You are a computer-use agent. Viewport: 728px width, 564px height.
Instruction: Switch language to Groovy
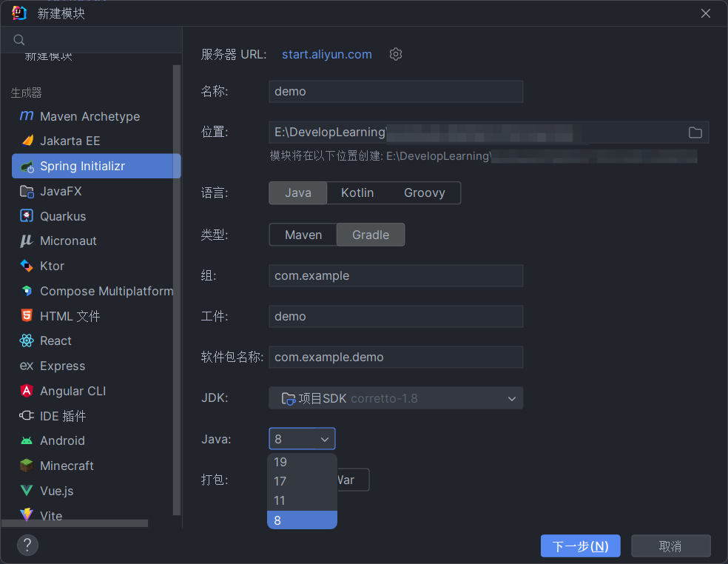424,192
